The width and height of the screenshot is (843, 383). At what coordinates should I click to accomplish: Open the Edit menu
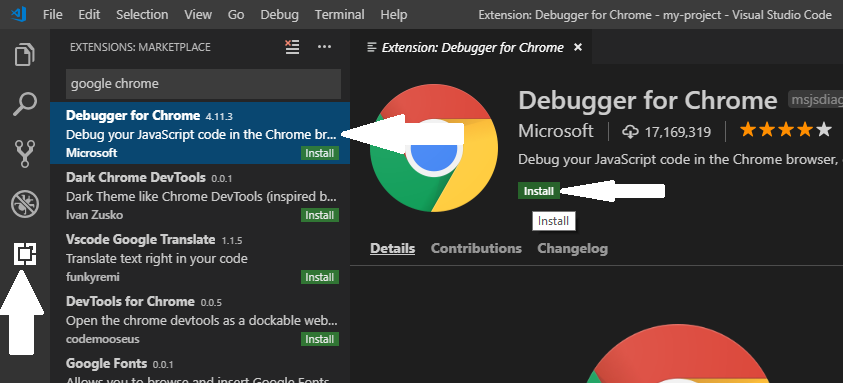click(x=89, y=15)
